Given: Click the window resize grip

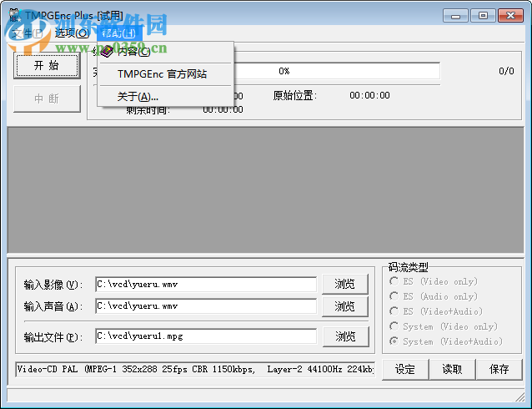Looking at the screenshot, I should click(x=519, y=396).
